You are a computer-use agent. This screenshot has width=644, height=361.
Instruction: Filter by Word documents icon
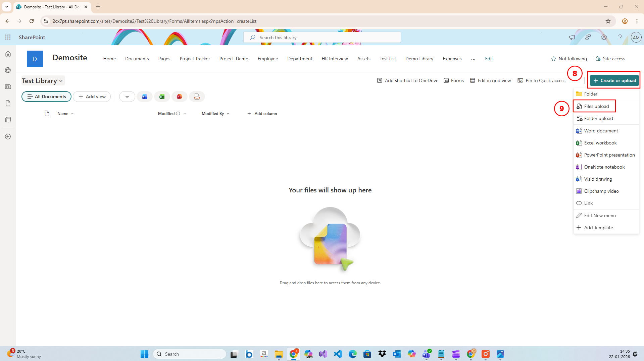pos(145,97)
